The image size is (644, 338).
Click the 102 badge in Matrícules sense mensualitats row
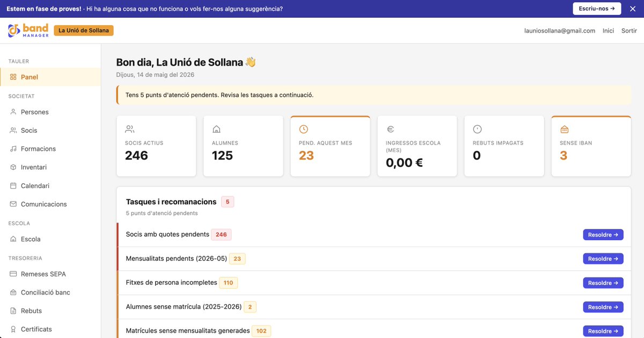[x=261, y=331]
